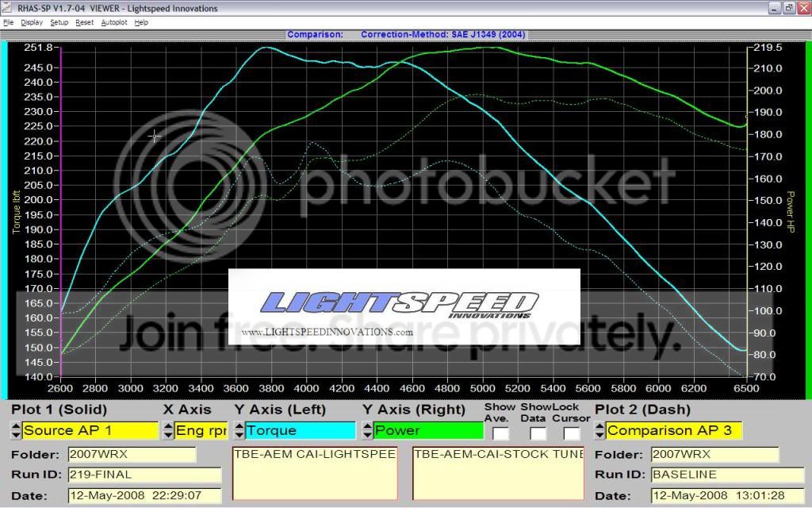
Task: Click the Torque lbft axis title
Action: click(x=16, y=211)
